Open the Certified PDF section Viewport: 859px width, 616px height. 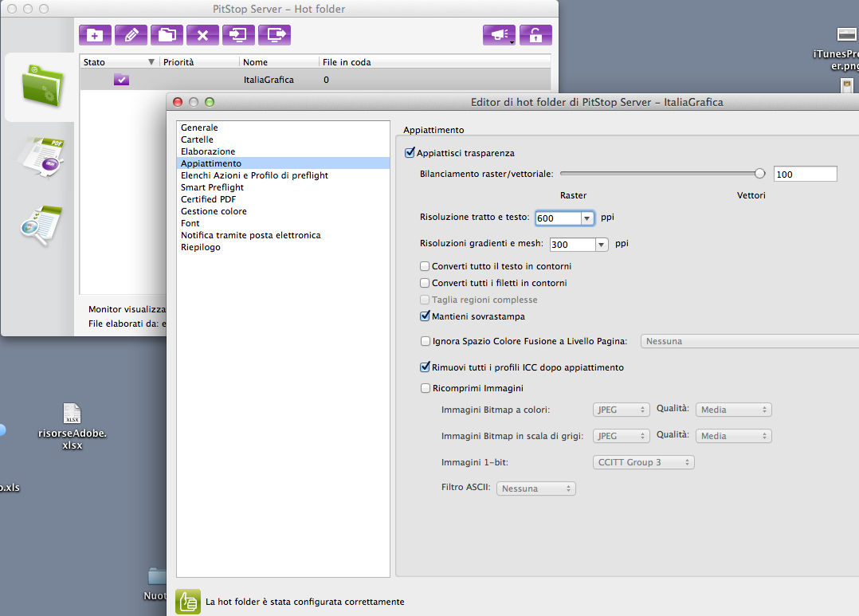point(208,199)
